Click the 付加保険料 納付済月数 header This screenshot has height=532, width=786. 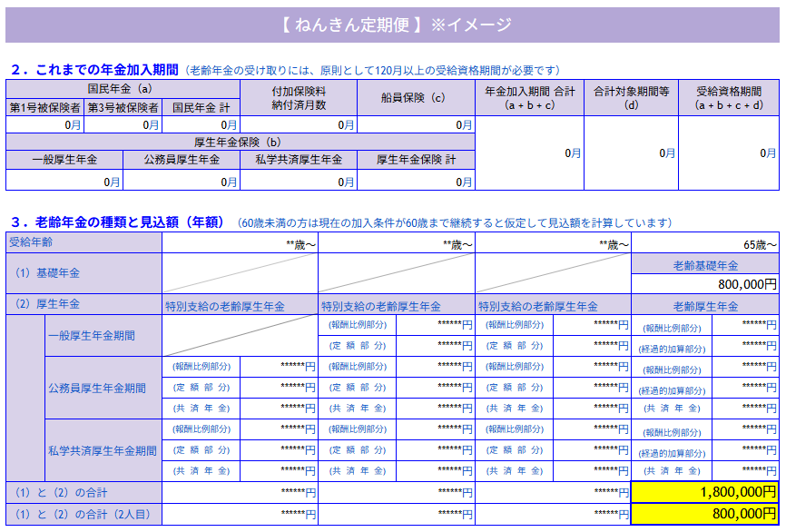(x=299, y=98)
